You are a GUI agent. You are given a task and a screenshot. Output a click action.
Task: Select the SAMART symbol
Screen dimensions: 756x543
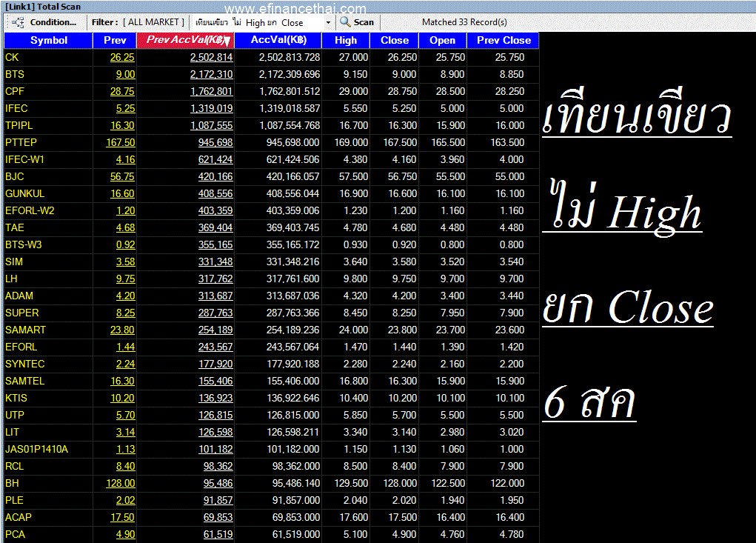point(26,330)
